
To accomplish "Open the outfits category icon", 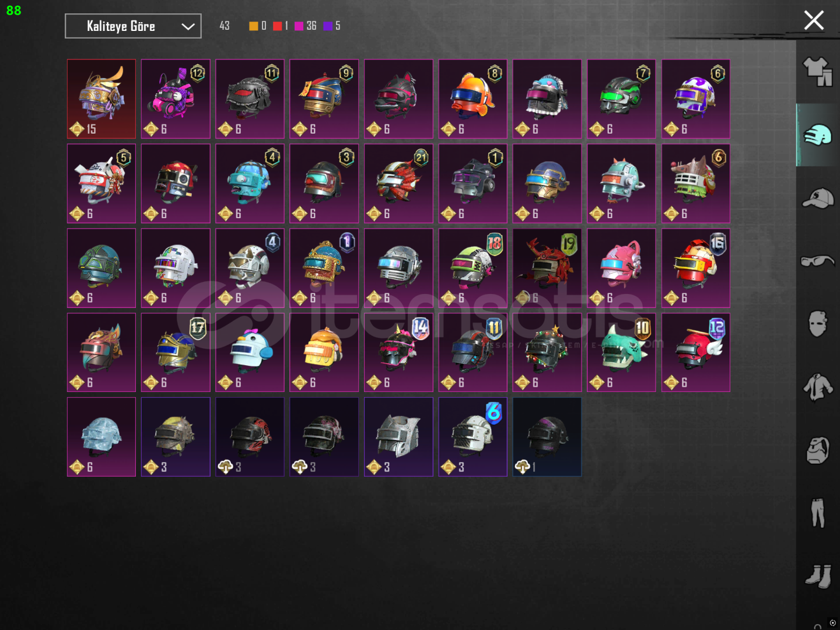I will (x=818, y=72).
